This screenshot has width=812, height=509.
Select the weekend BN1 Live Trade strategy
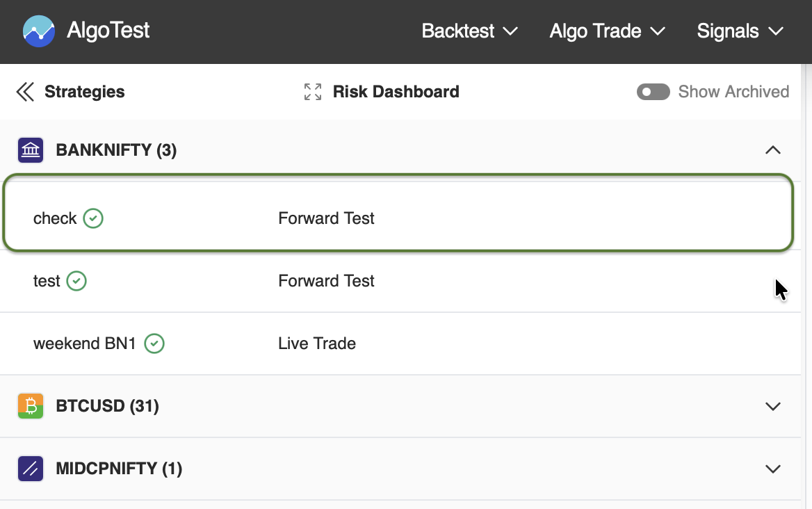tap(316, 344)
